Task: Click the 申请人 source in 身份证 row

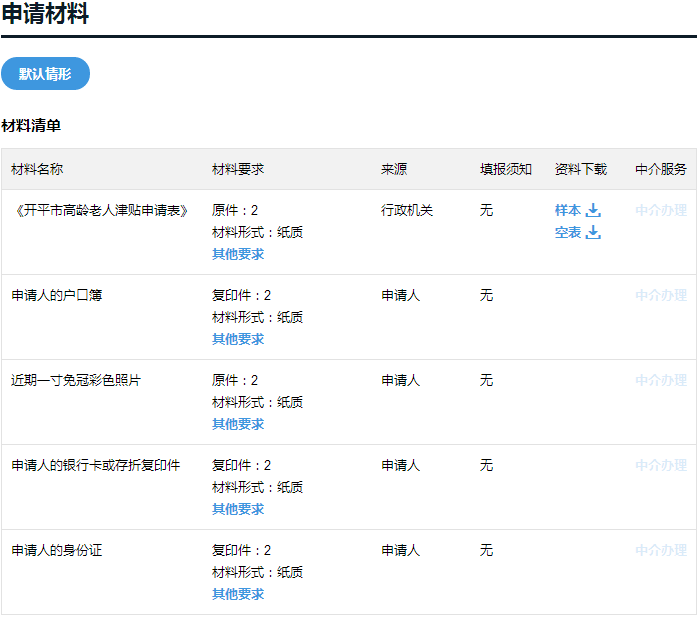Action: point(401,550)
